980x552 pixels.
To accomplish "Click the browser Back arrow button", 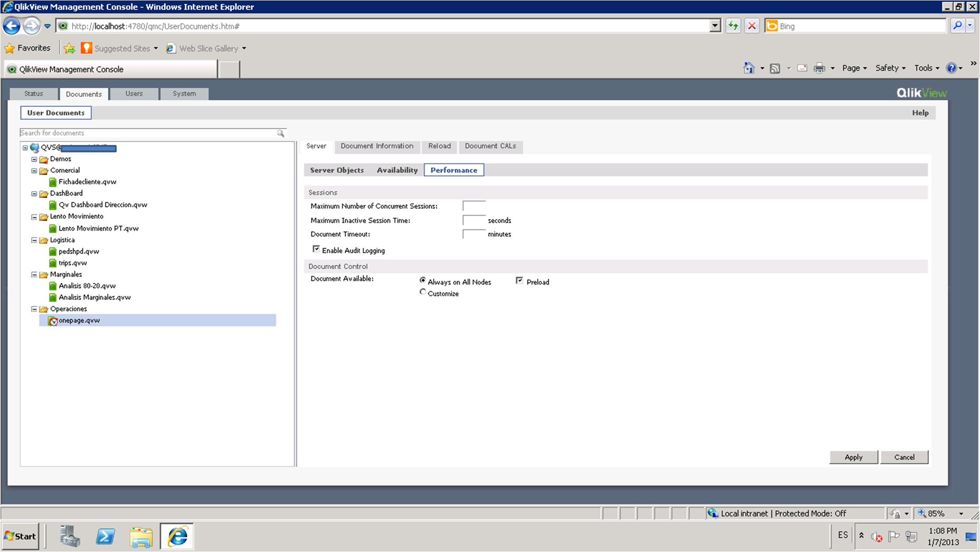I will point(12,26).
